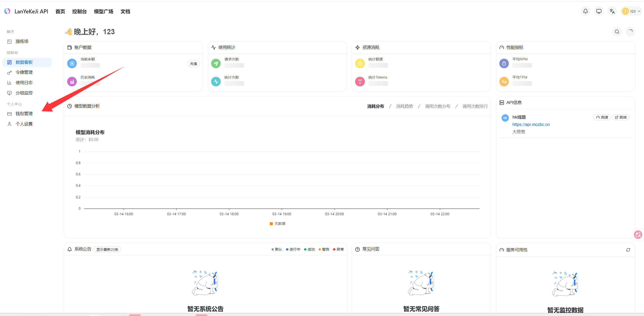Open the 123 user account dropdown
The height and width of the screenshot is (316, 644).
(x=631, y=11)
